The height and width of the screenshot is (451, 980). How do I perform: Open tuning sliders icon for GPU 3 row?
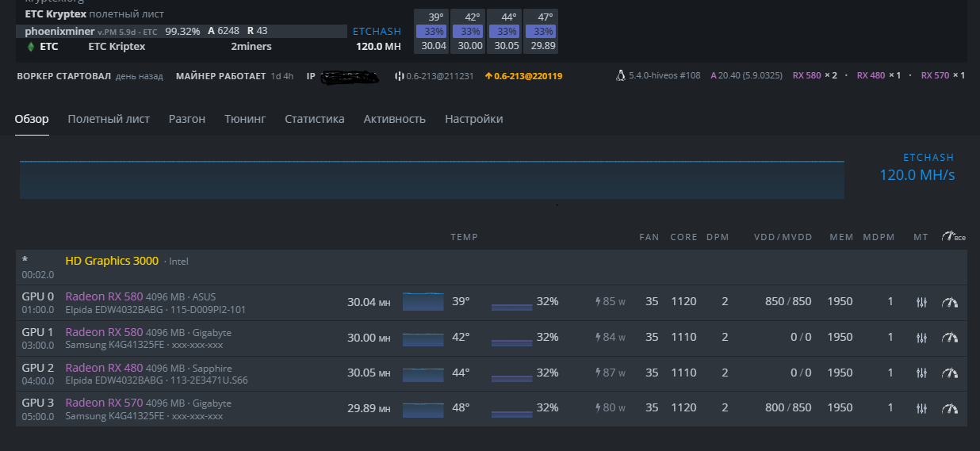[921, 408]
